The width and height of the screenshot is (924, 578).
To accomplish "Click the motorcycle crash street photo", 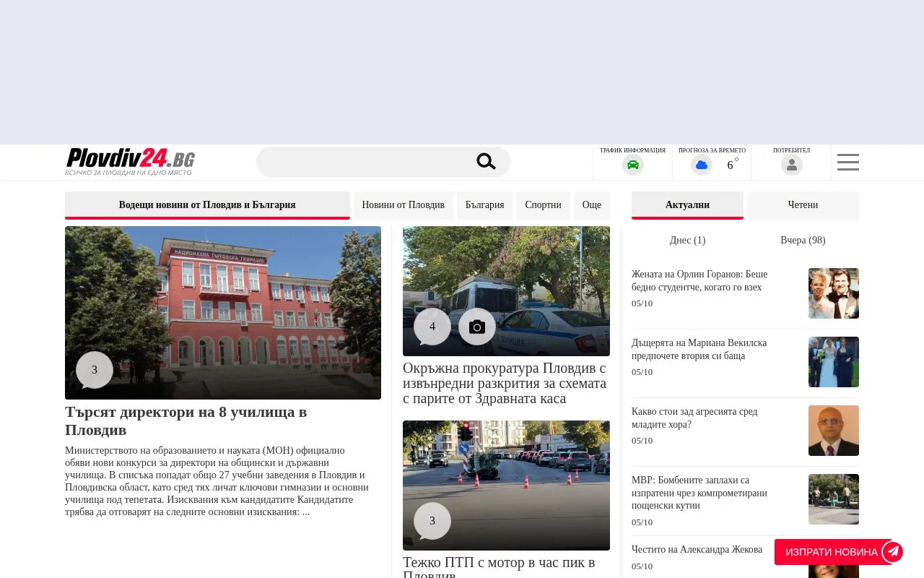I will point(506,486).
